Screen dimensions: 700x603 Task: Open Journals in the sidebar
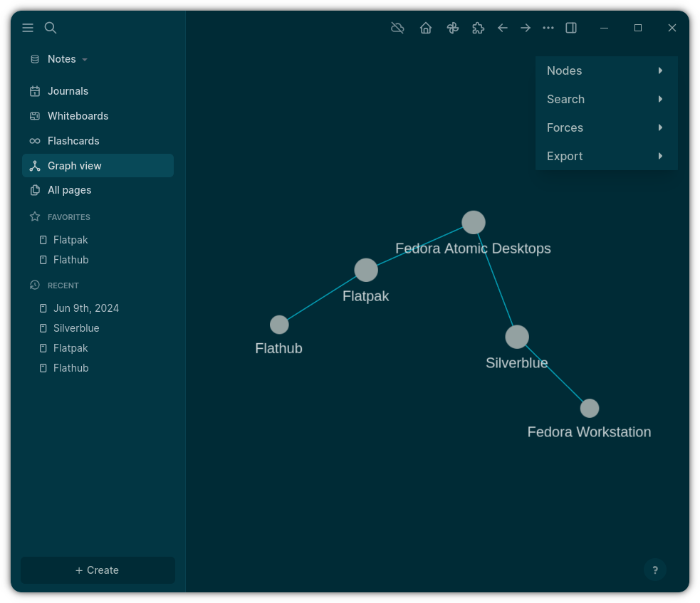tap(68, 91)
